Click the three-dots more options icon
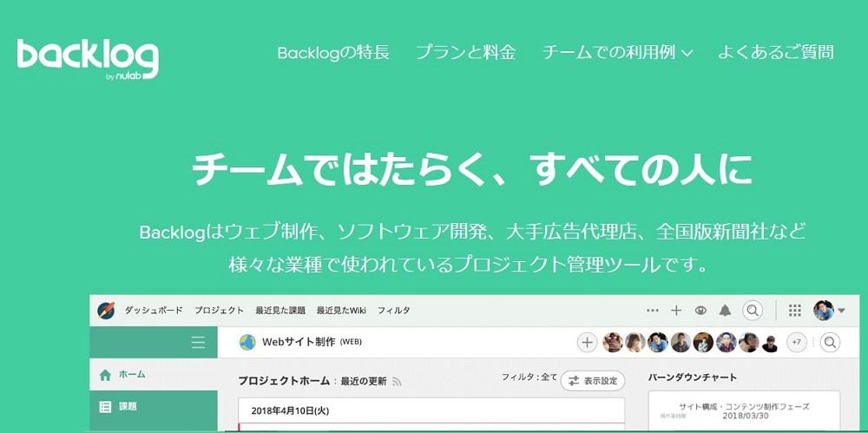 coord(653,311)
